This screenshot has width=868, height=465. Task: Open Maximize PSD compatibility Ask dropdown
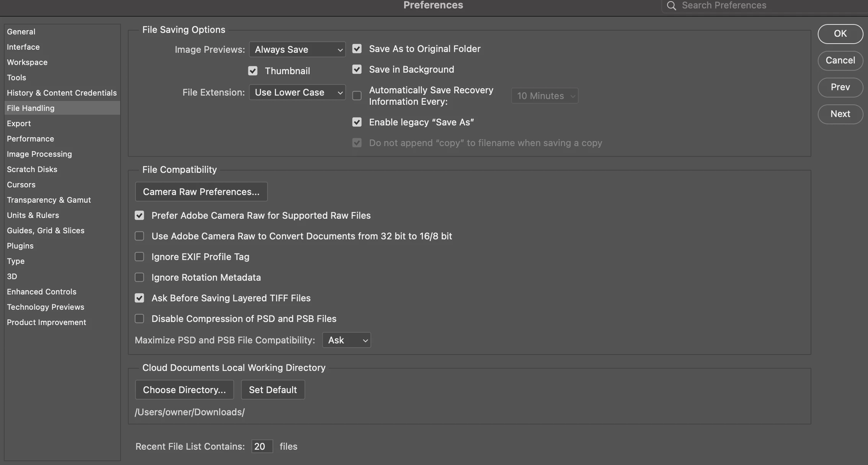(x=346, y=340)
